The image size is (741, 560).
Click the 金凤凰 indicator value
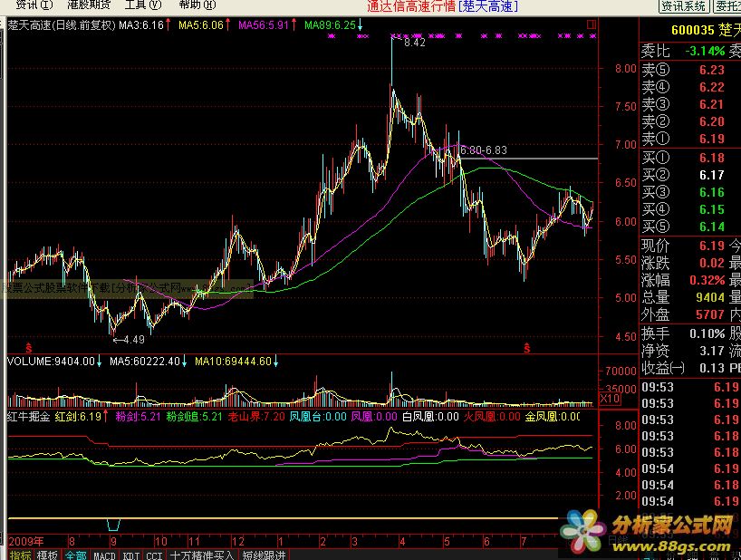coord(553,416)
